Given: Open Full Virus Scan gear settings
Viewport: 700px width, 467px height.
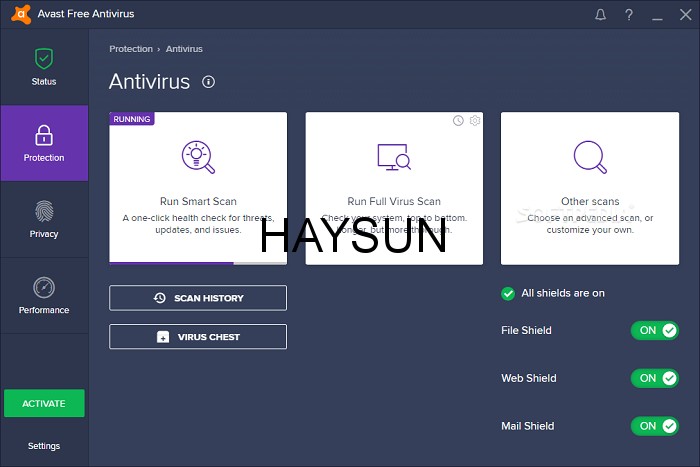Looking at the screenshot, I should click(x=475, y=121).
